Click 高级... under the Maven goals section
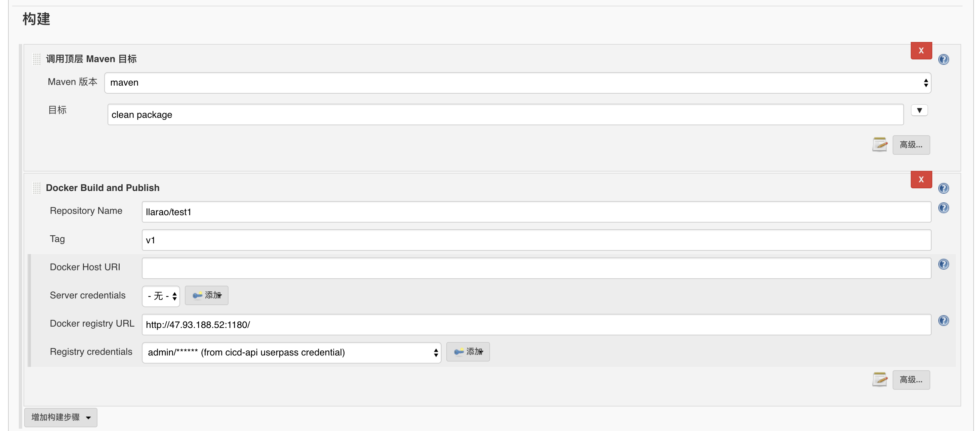 (911, 145)
